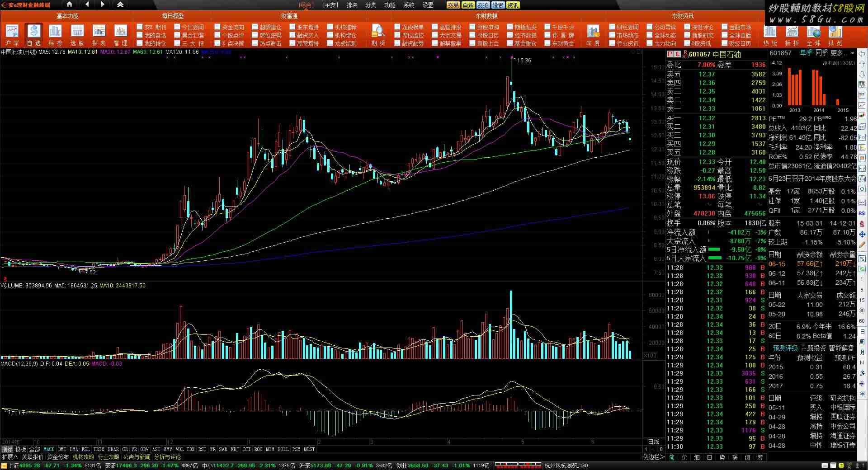Select the 模板 tab
Viewport: 868px width, 470px height.
21,450
